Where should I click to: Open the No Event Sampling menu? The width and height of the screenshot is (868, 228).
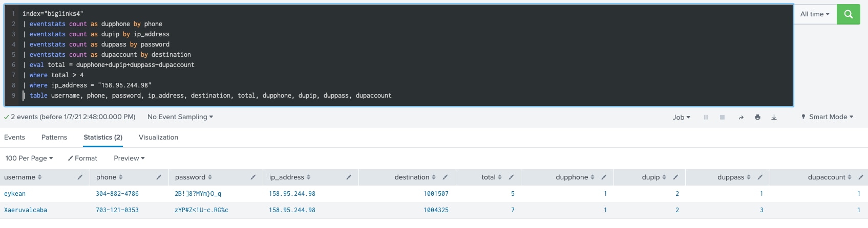(x=180, y=117)
